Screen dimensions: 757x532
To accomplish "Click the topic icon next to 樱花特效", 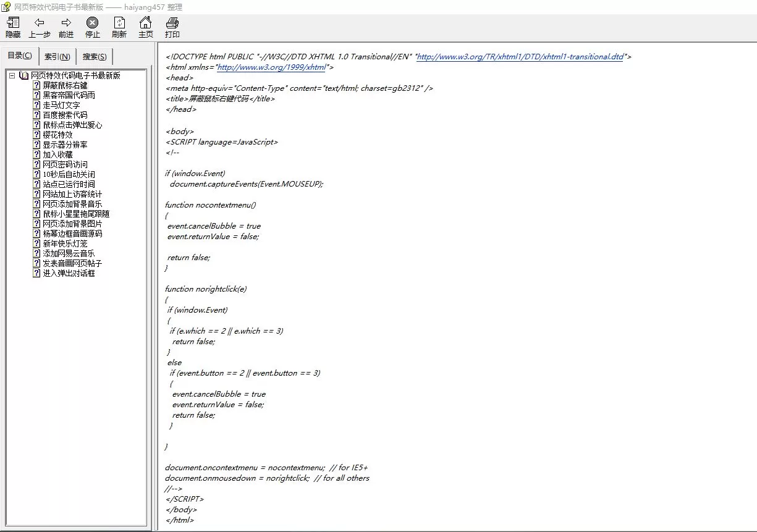I will (x=36, y=135).
